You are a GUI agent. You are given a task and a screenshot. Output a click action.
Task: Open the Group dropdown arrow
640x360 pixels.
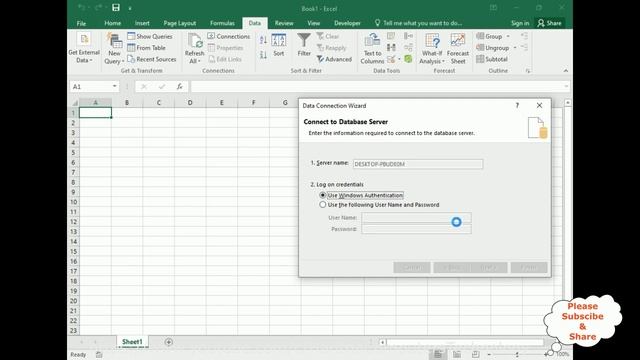508,36
